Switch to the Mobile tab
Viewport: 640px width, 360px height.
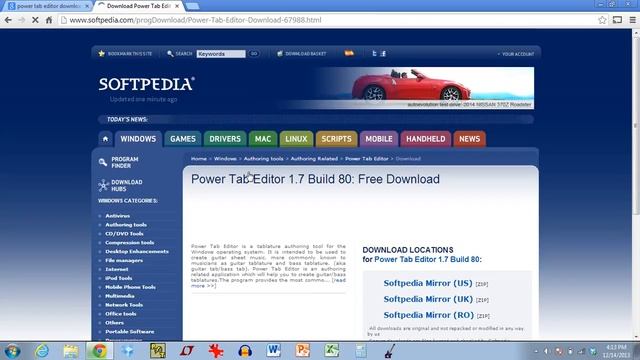click(x=379, y=139)
